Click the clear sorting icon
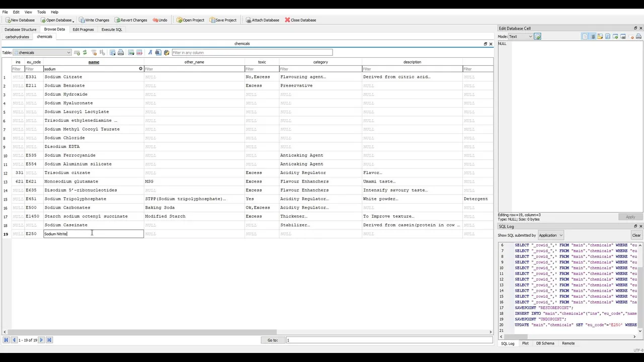Viewport: 644px width, 362px height. 102,52
